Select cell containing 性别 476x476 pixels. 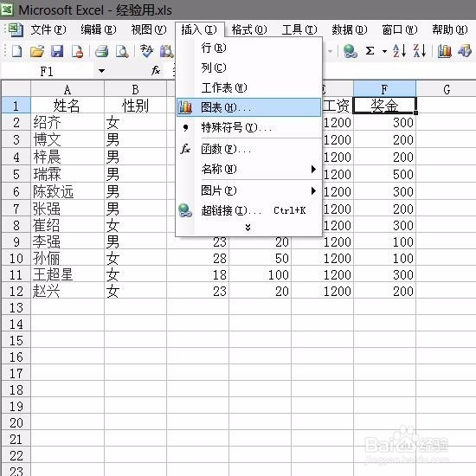point(135,106)
